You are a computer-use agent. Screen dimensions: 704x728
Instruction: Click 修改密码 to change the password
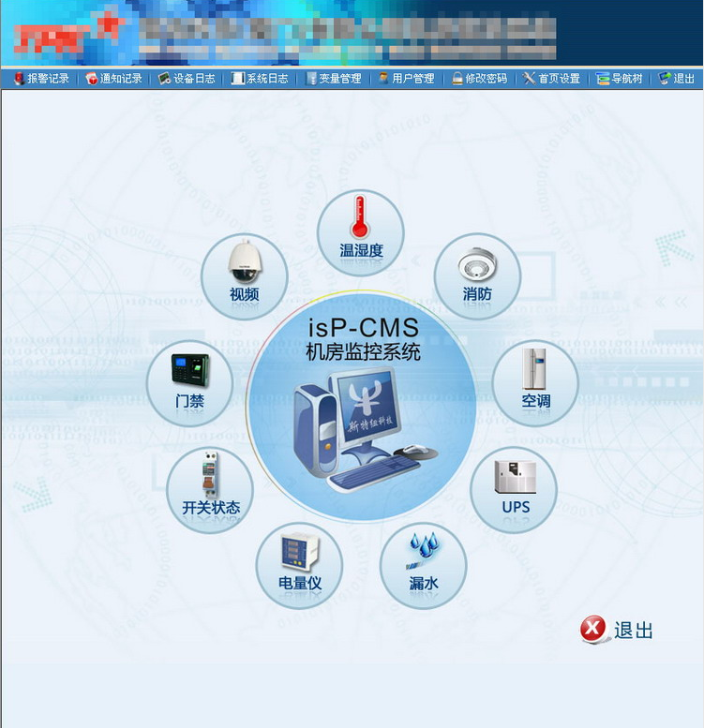pos(480,79)
